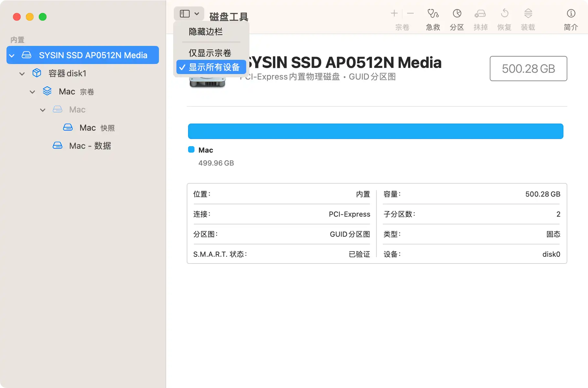Click the remove volume minus icon
This screenshot has width=588, height=388.
click(410, 13)
